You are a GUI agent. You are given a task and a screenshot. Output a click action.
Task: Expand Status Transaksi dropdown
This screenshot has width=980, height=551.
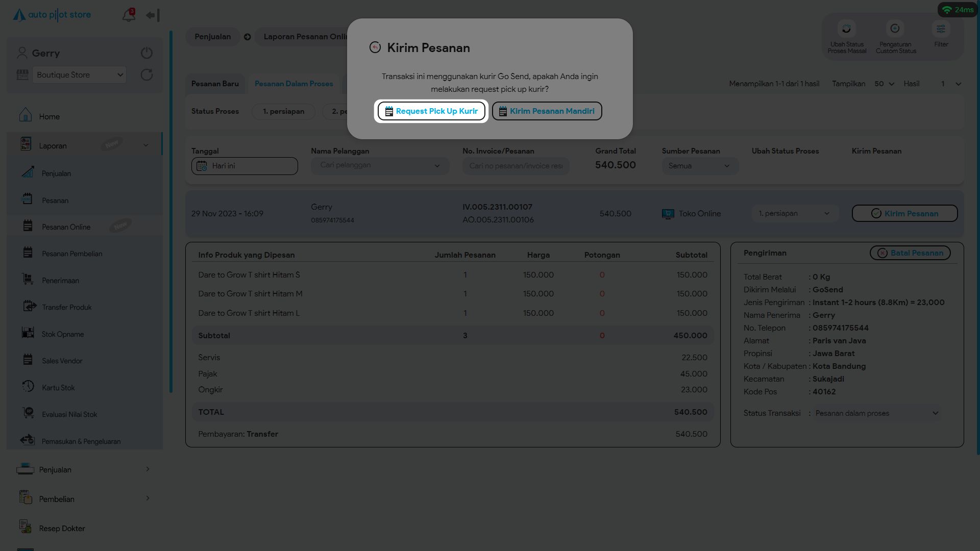click(876, 413)
